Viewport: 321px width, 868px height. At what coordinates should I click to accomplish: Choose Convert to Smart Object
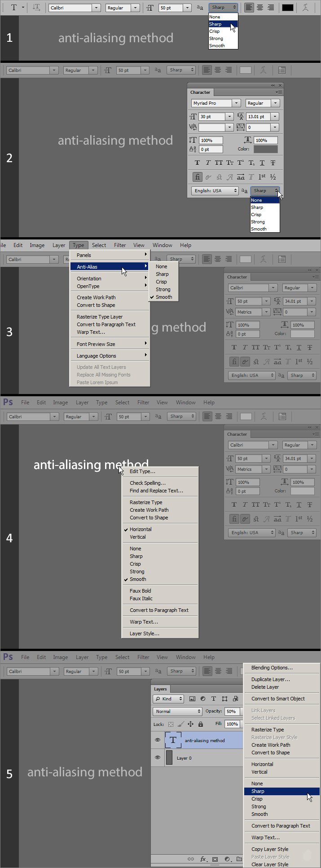tap(278, 699)
